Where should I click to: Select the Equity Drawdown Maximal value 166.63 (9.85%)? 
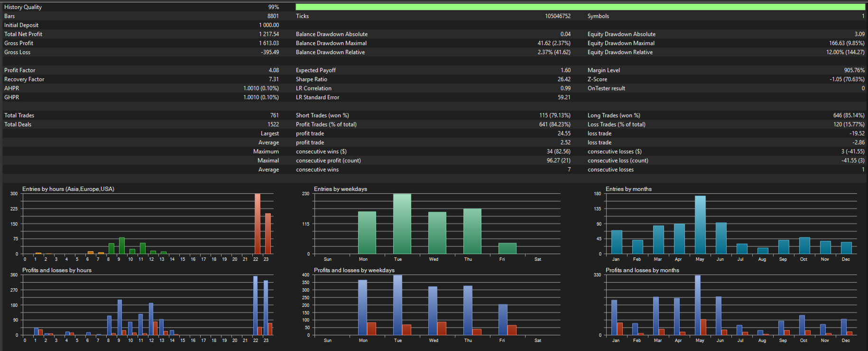[x=847, y=43]
